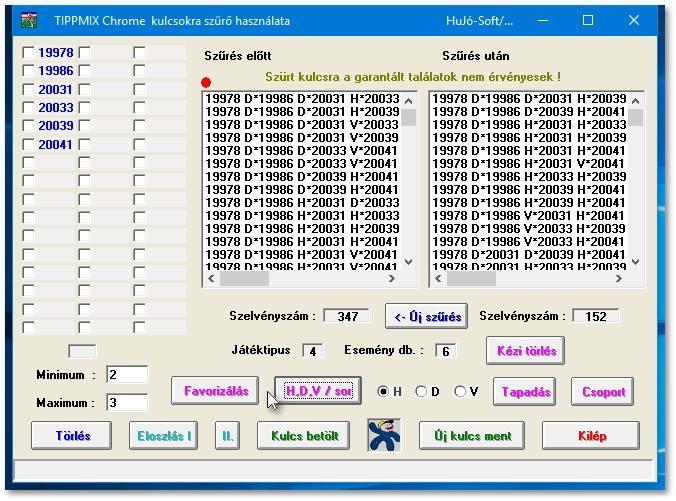Image resolution: width=676 pixels, height=501 pixels.
Task: Open 'Kézi törlés' manual delete
Action: (526, 351)
